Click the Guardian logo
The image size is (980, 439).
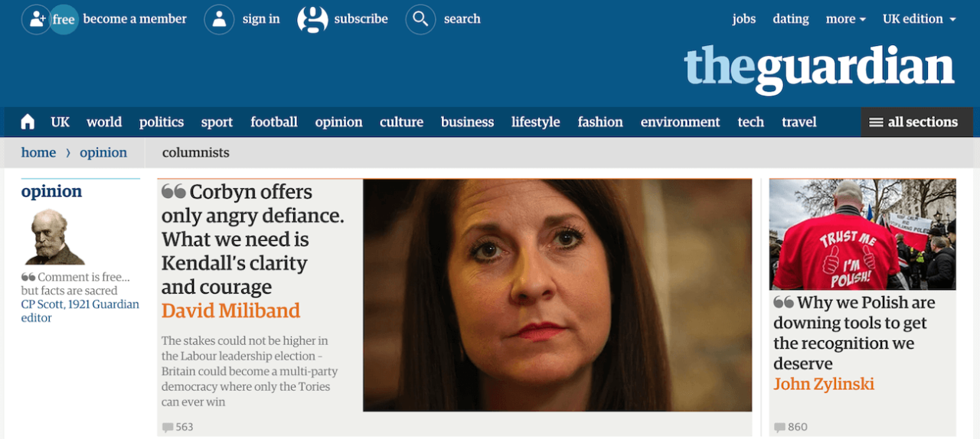[x=819, y=69]
